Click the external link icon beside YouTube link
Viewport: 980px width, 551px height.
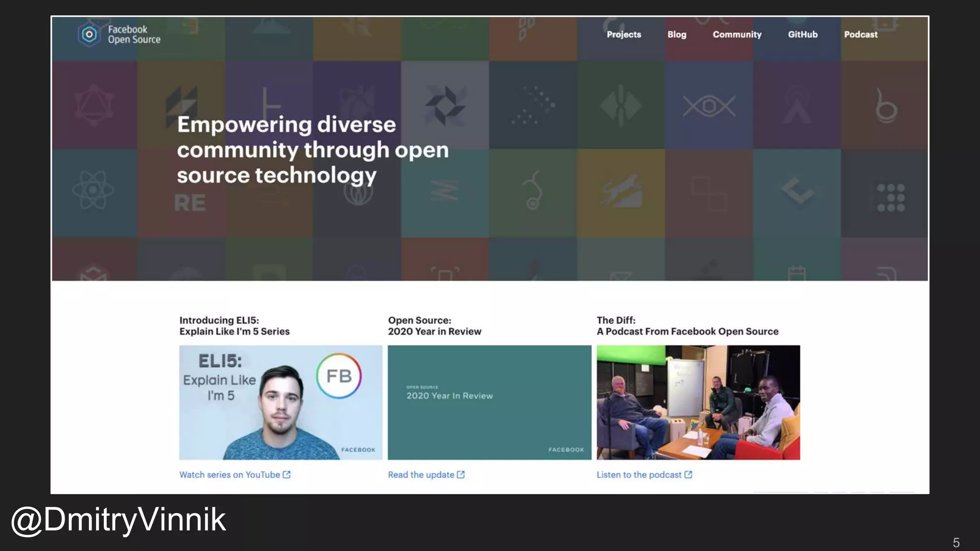pyautogui.click(x=287, y=474)
